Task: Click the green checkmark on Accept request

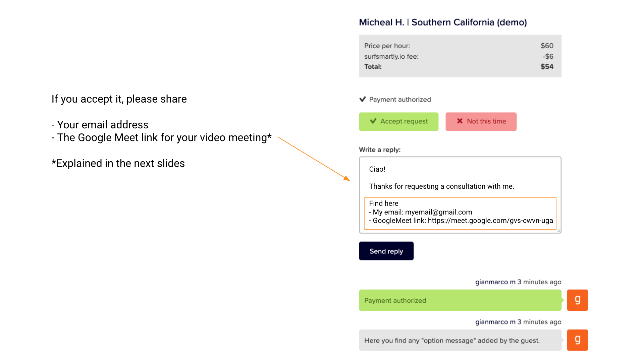Action: click(373, 121)
